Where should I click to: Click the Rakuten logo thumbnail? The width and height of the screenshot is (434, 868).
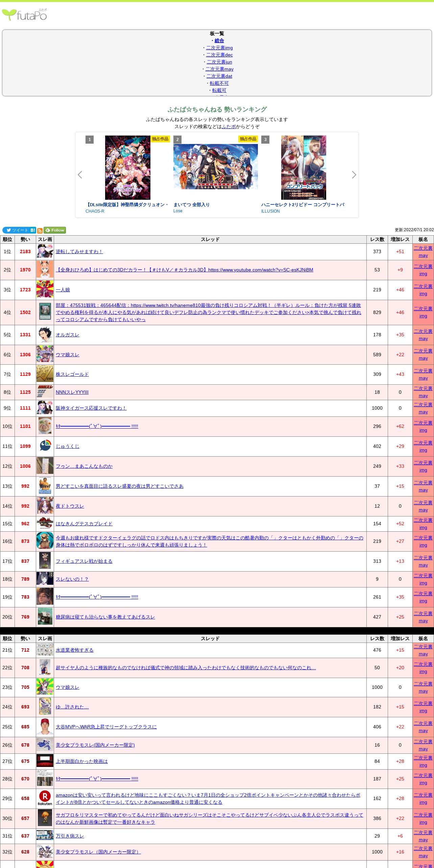(x=45, y=798)
